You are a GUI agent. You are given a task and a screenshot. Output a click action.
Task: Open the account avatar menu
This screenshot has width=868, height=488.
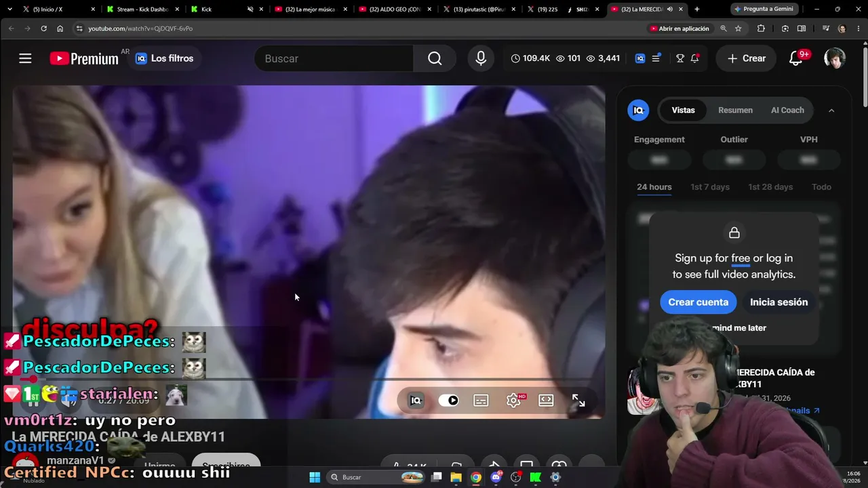coord(834,58)
